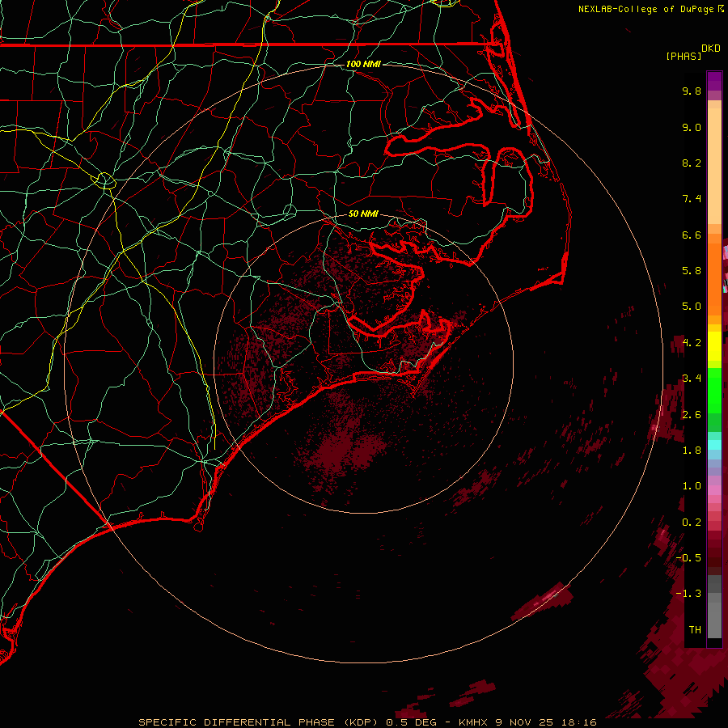Click the -0.5 scale value

[688, 558]
